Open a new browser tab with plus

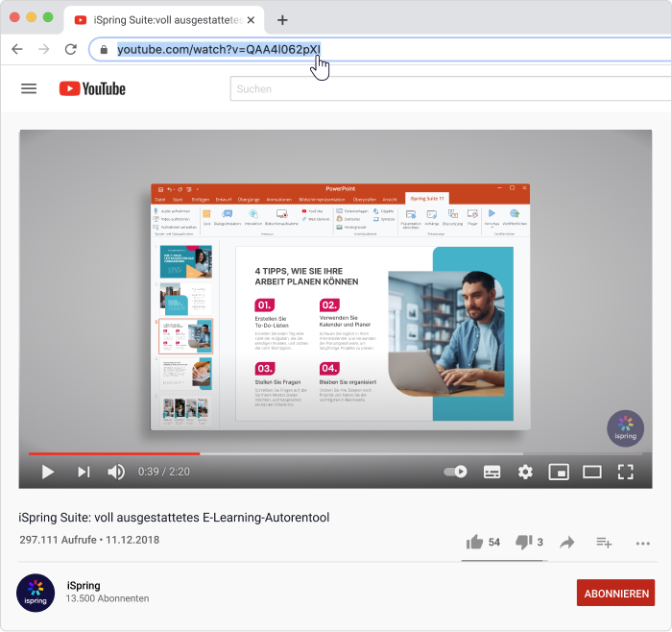coord(282,20)
